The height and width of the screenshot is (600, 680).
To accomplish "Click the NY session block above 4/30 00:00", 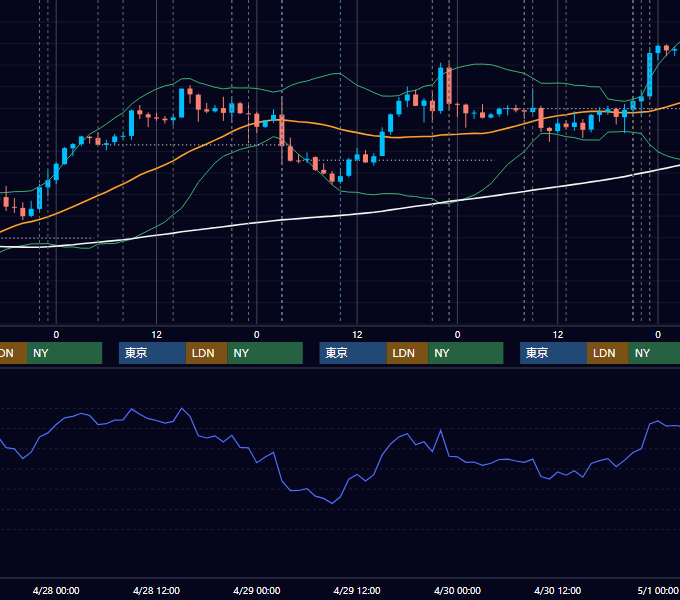I will point(466,353).
